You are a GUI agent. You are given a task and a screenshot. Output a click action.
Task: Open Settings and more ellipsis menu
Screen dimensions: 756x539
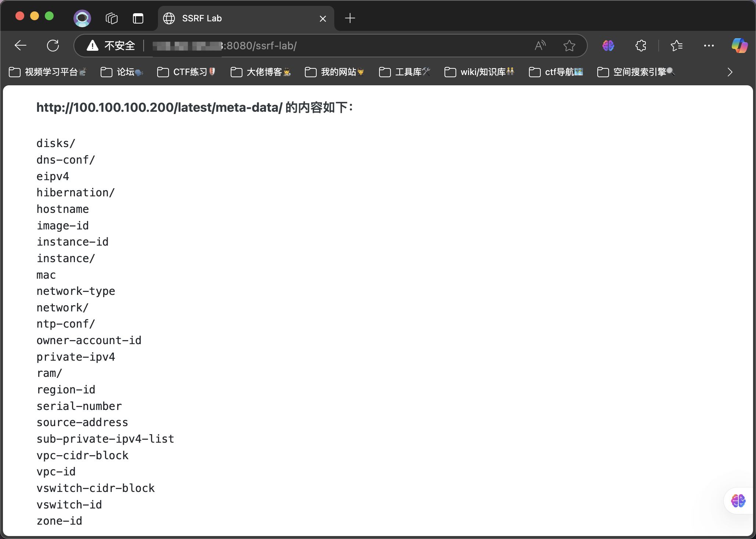[709, 46]
